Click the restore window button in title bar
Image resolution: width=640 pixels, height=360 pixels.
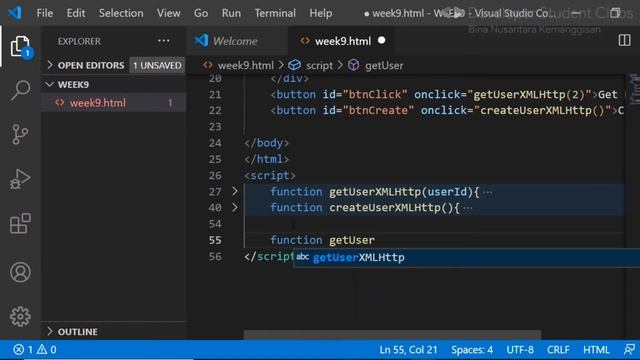[x=615, y=13]
